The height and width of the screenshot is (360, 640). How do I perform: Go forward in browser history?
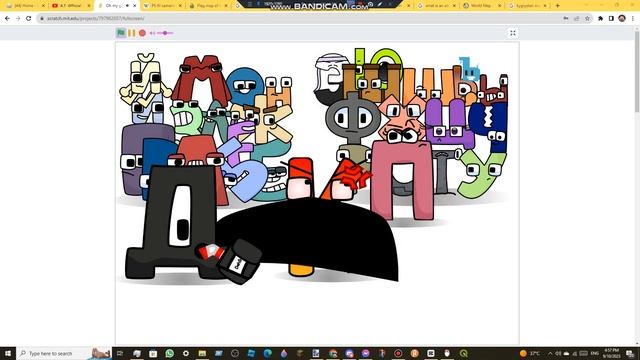coord(18,18)
